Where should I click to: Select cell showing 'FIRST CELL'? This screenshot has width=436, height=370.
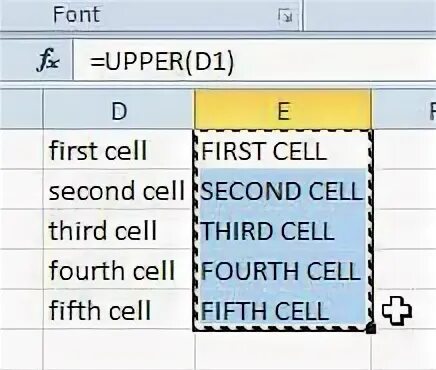point(283,150)
